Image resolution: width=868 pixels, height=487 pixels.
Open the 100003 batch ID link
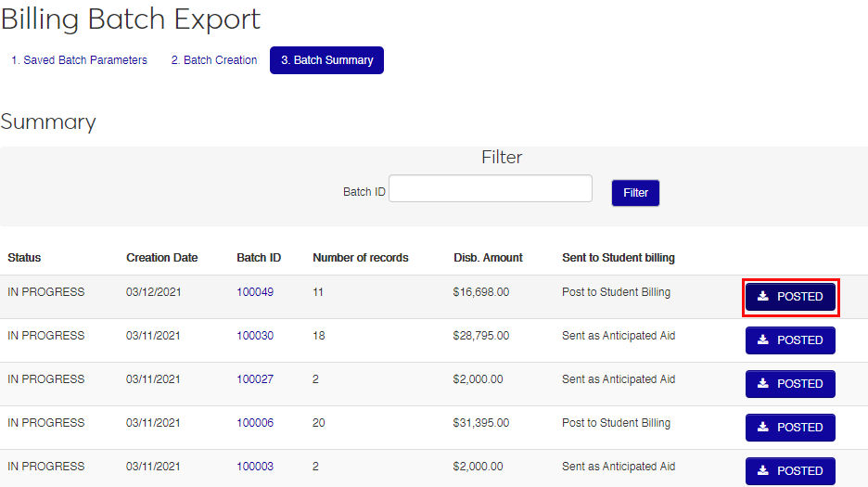click(x=255, y=467)
